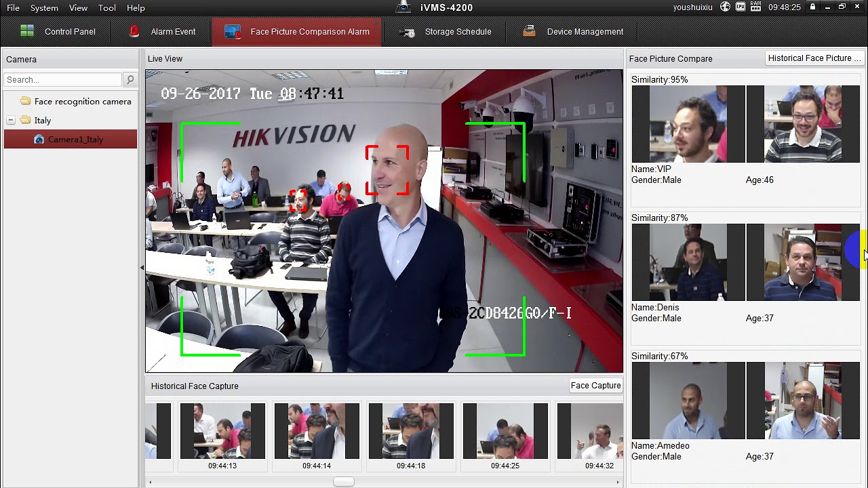Open the face capture thumbnail at 09:44:25
Image resolution: width=868 pixels, height=488 pixels.
pos(505,431)
